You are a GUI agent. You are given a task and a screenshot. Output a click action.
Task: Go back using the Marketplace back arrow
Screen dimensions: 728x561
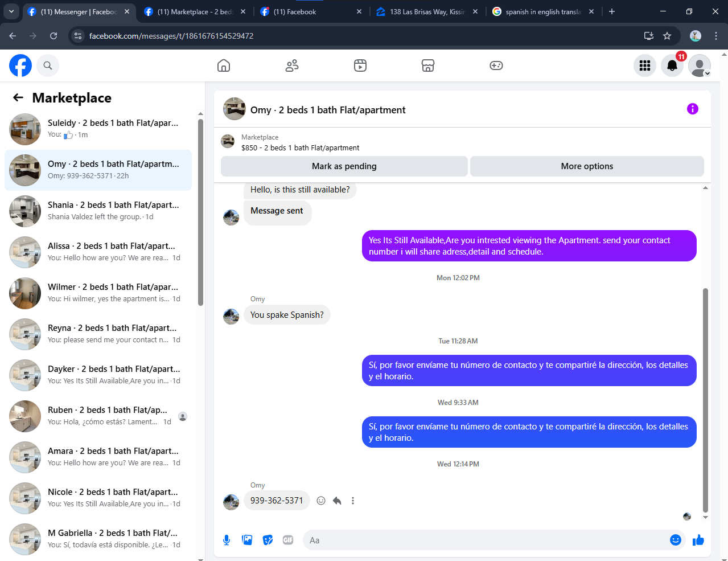click(18, 97)
